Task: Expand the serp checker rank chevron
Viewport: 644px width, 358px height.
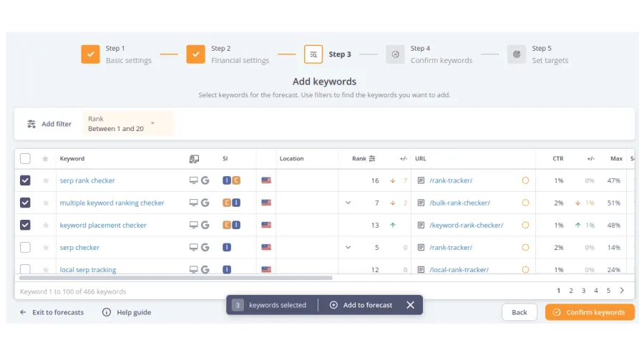Action: pyautogui.click(x=348, y=247)
